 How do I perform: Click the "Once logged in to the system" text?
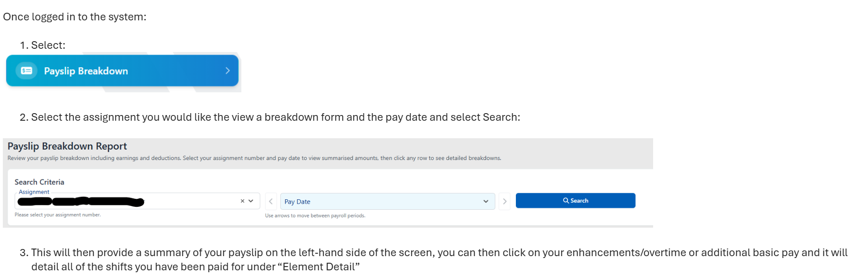pyautogui.click(x=75, y=17)
